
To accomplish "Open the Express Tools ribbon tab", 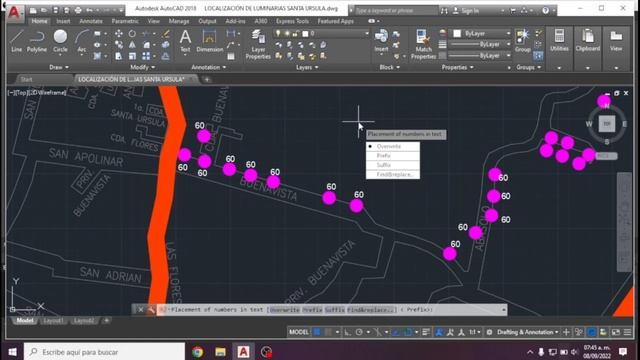I will click(x=292, y=21).
